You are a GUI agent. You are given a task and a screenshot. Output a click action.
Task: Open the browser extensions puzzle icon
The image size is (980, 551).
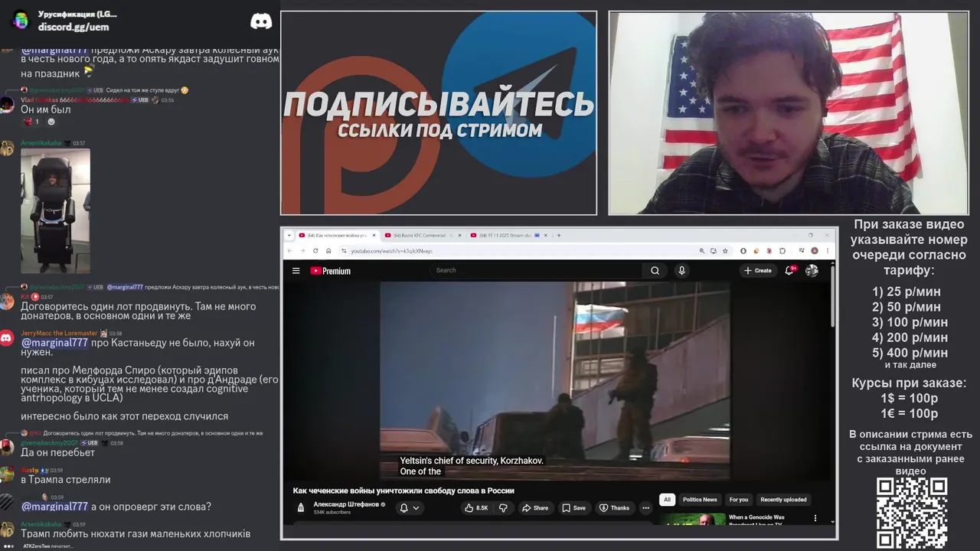click(782, 251)
